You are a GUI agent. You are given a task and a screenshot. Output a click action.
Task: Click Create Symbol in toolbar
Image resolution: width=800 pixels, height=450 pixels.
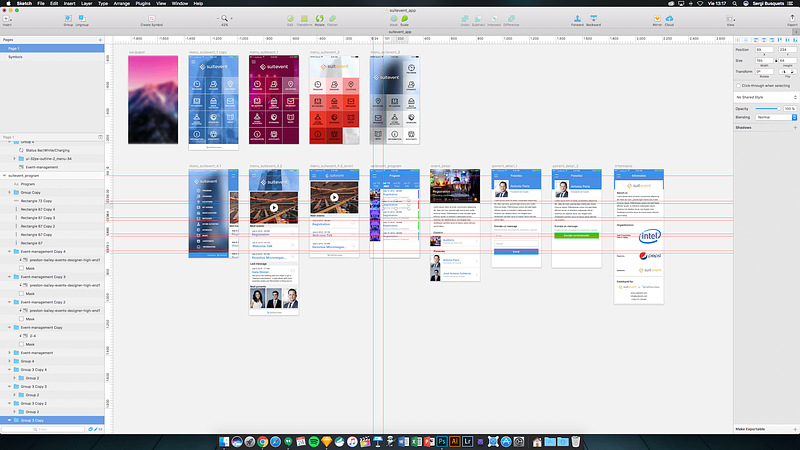coord(152,19)
